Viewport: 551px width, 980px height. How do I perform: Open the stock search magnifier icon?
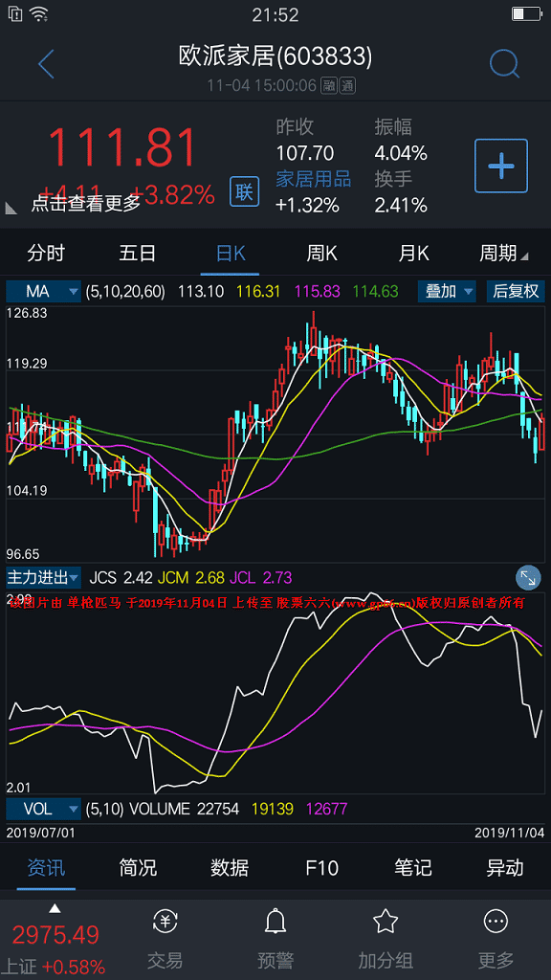503,62
